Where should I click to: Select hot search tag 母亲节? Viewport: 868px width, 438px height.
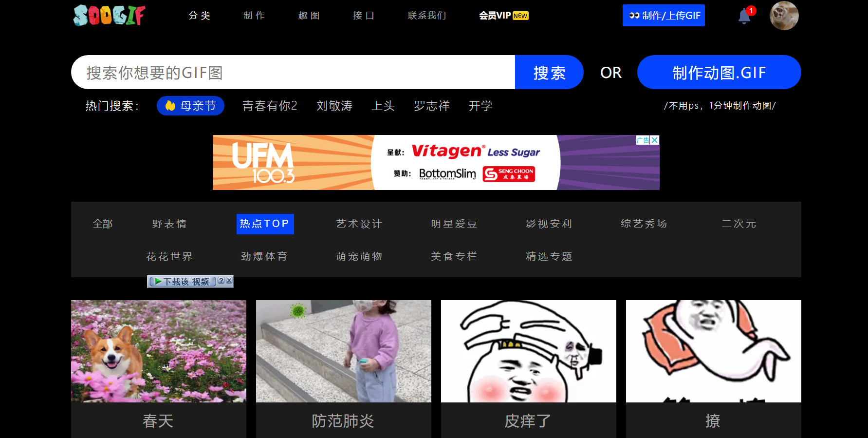190,106
